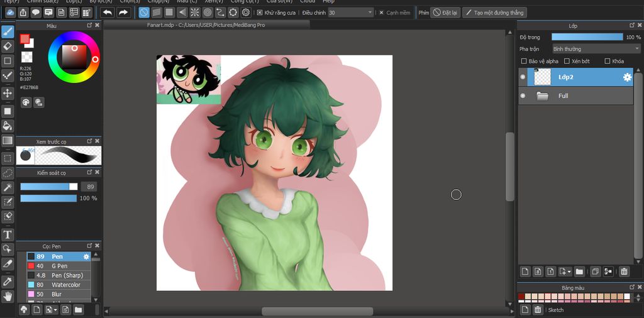Add a new layer folder
The width and height of the screenshot is (644, 318).
click(x=579, y=271)
